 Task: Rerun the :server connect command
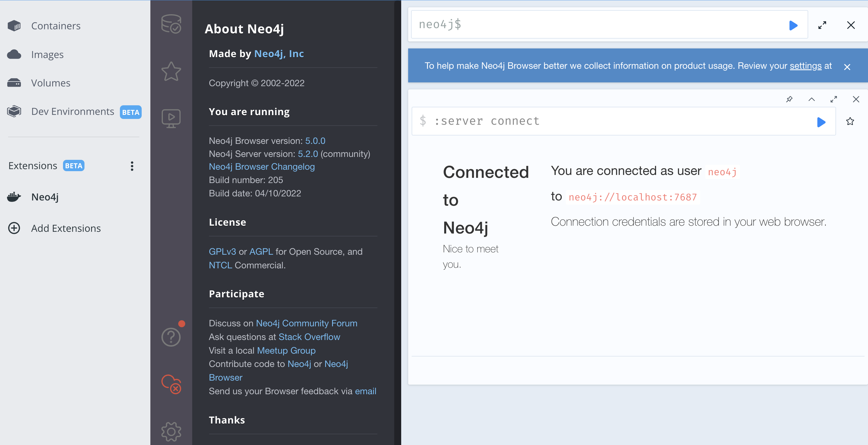821,122
